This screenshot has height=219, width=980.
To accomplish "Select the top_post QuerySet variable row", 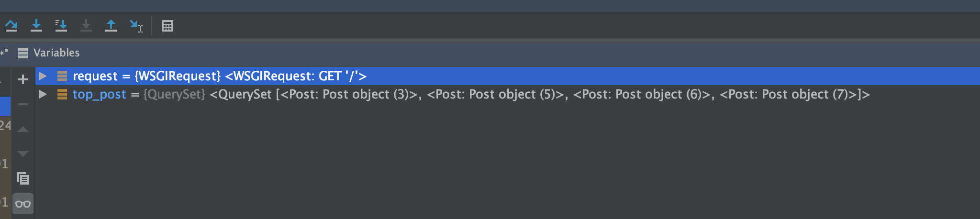I will pos(508,94).
